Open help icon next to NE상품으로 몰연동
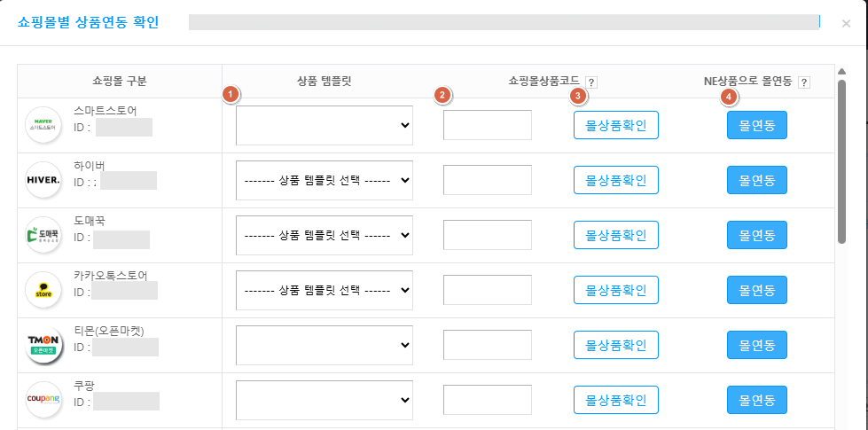Viewport: 868px width, 430px height. pyautogui.click(x=804, y=82)
